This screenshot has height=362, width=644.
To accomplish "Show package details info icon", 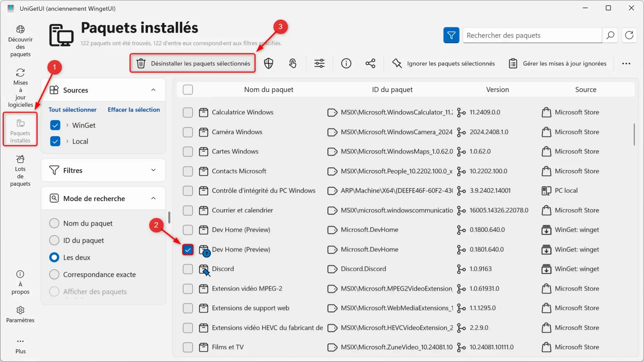I will coord(346,63).
